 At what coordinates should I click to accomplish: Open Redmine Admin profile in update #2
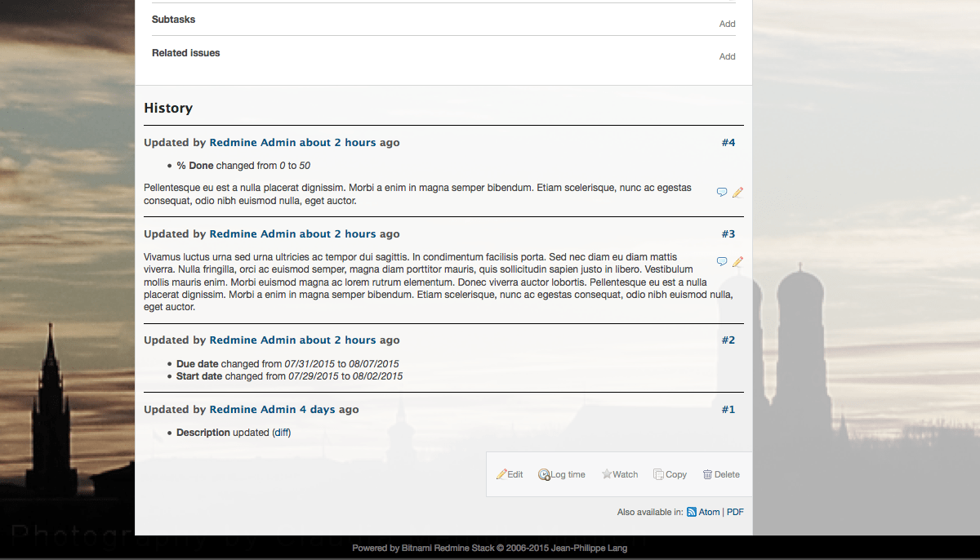coord(252,340)
